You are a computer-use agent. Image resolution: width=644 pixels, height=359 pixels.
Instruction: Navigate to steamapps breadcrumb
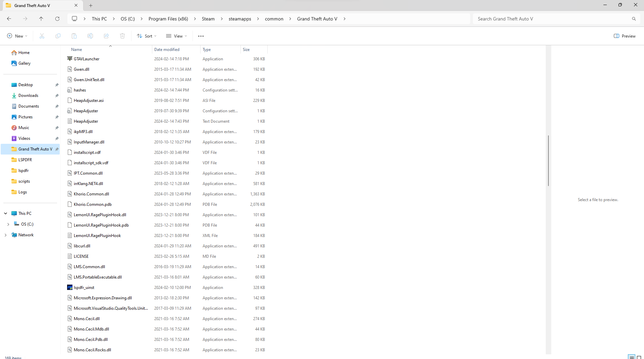(240, 19)
